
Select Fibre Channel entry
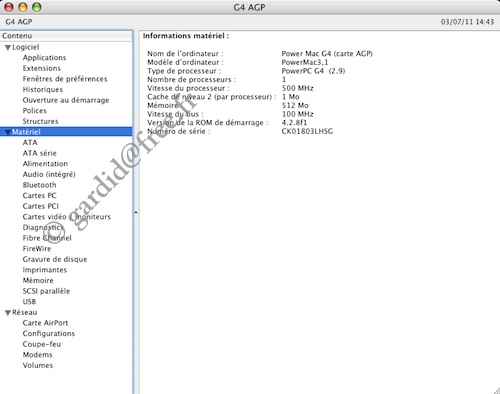pyautogui.click(x=47, y=238)
